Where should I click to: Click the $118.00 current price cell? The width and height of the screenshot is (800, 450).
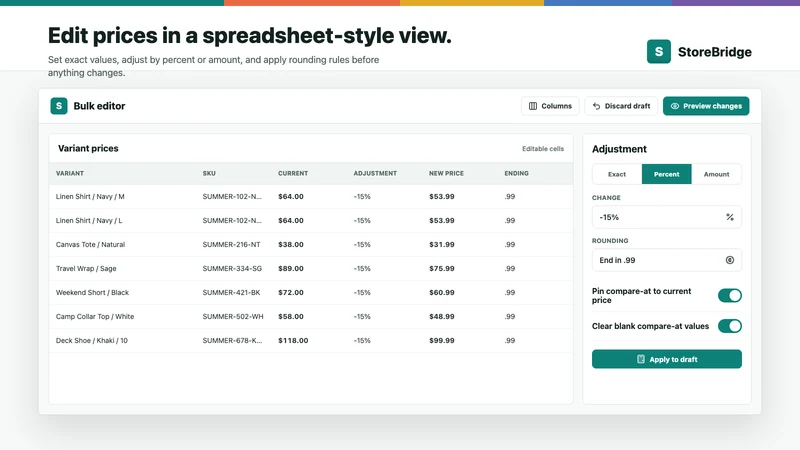[x=293, y=340]
